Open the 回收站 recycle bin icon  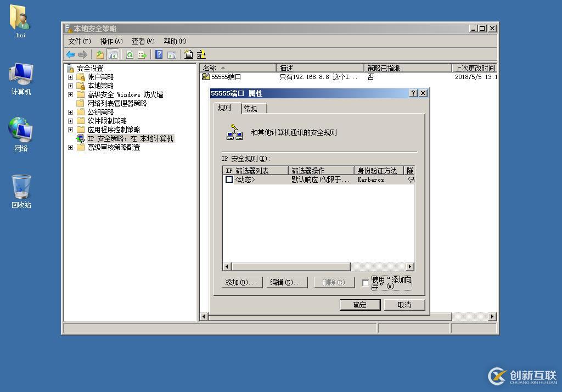point(21,191)
